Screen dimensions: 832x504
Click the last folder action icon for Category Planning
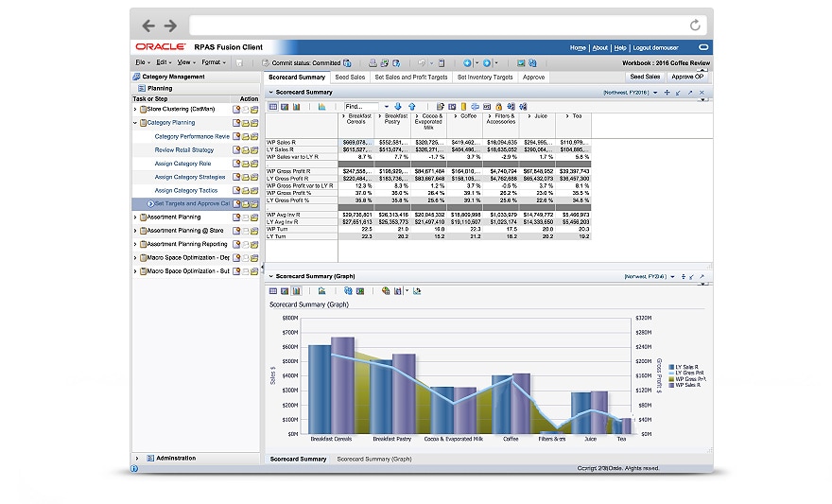(254, 123)
